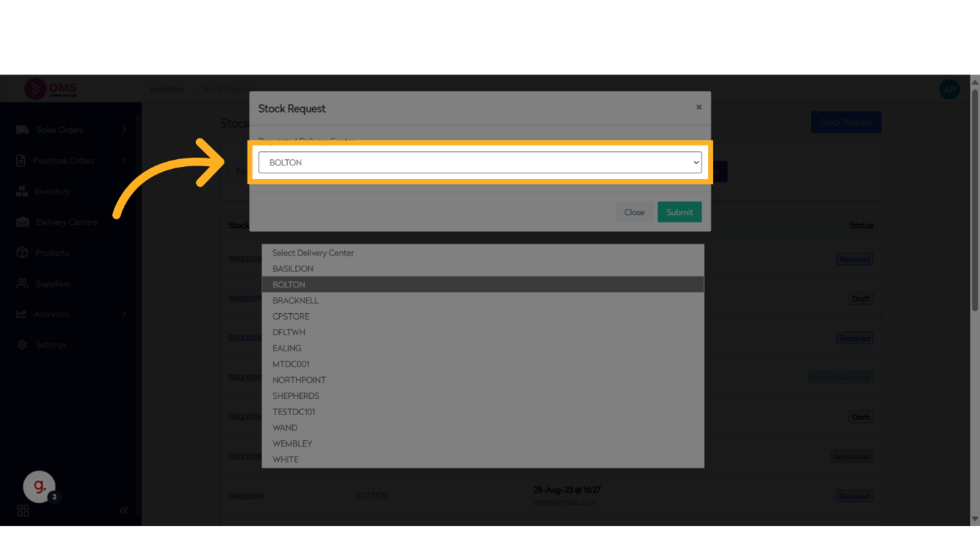Click the green Submit button
The width and height of the screenshot is (980, 551).
679,212
